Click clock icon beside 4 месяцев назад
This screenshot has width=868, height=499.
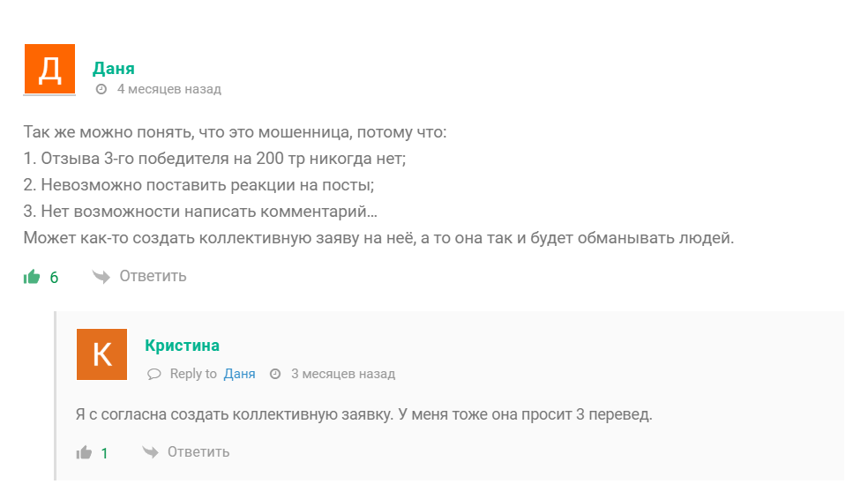101,89
